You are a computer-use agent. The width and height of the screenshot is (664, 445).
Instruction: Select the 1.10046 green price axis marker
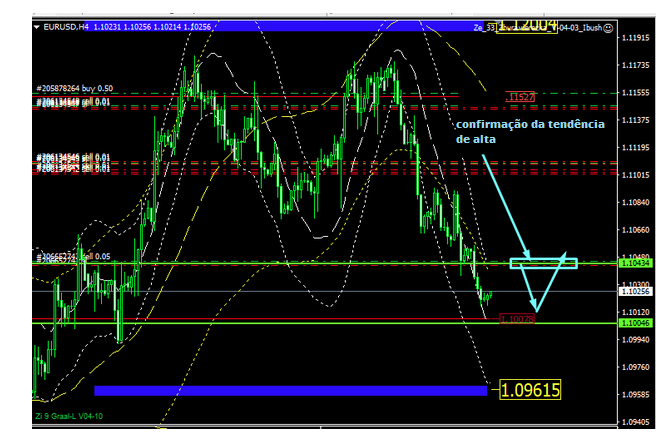[x=636, y=324]
